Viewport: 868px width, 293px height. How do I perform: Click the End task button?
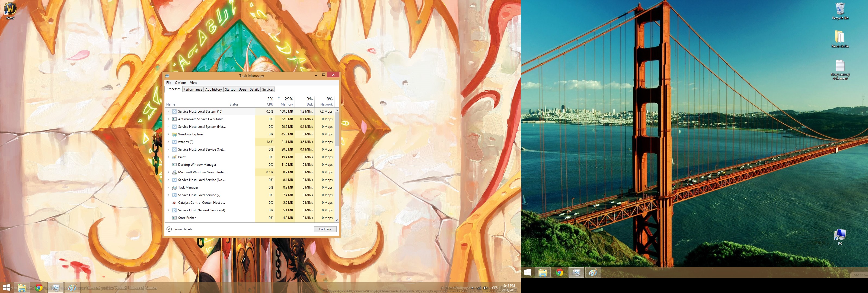[x=325, y=229]
